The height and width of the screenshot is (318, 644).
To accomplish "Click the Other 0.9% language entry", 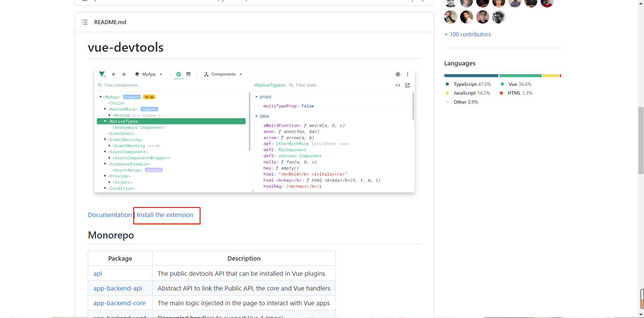I will pos(462,102).
